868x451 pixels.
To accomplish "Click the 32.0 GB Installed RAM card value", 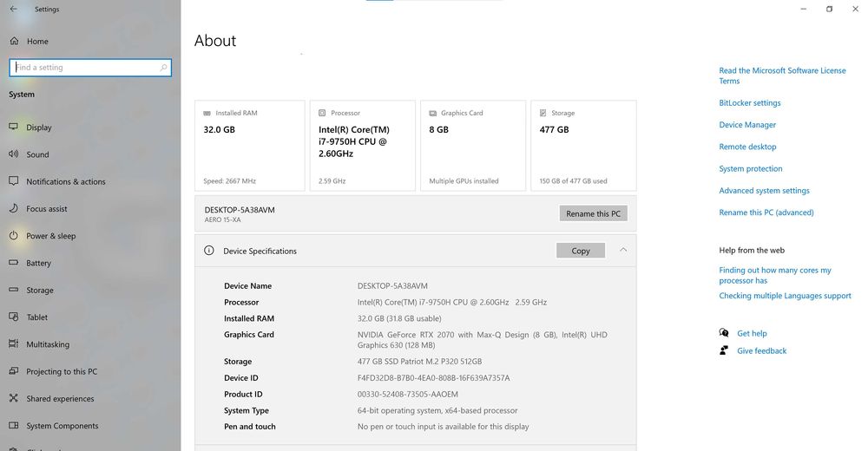I will [220, 129].
